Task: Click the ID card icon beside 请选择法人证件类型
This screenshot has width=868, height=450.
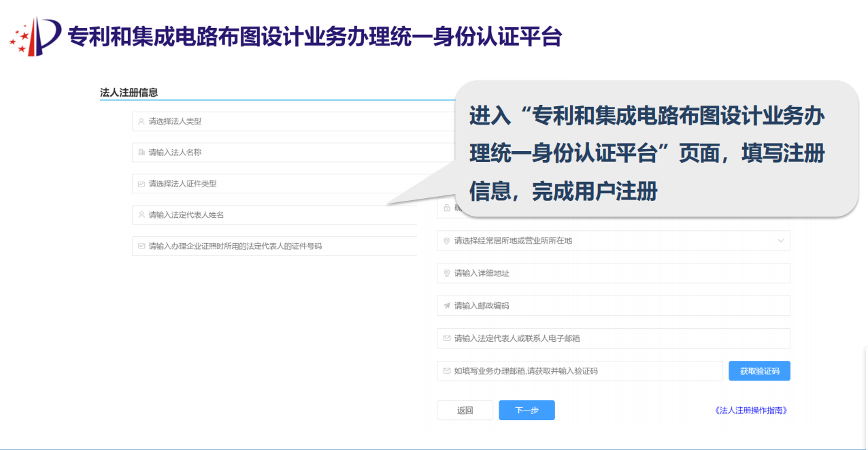Action: click(141, 184)
